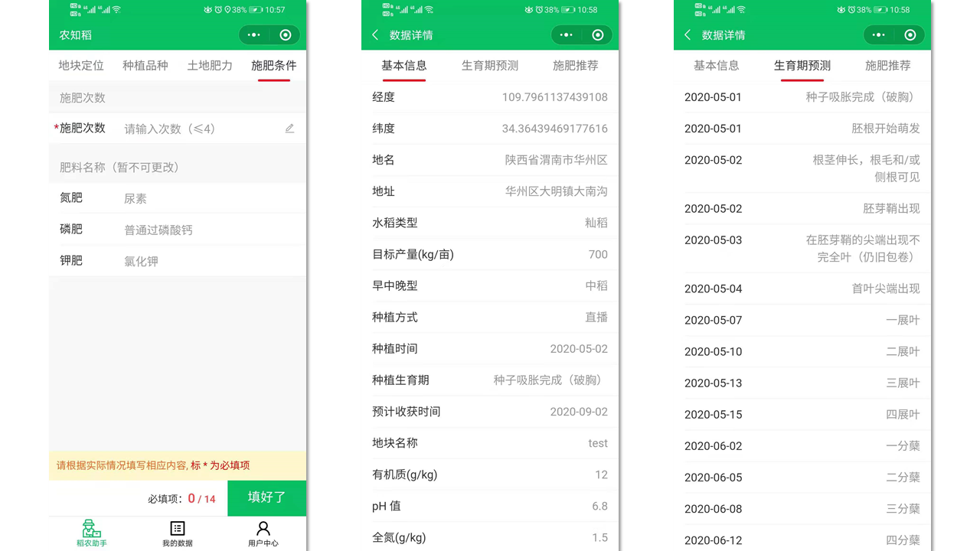Select the 施肥条件 tab
The width and height of the screenshot is (980, 551).
(274, 66)
